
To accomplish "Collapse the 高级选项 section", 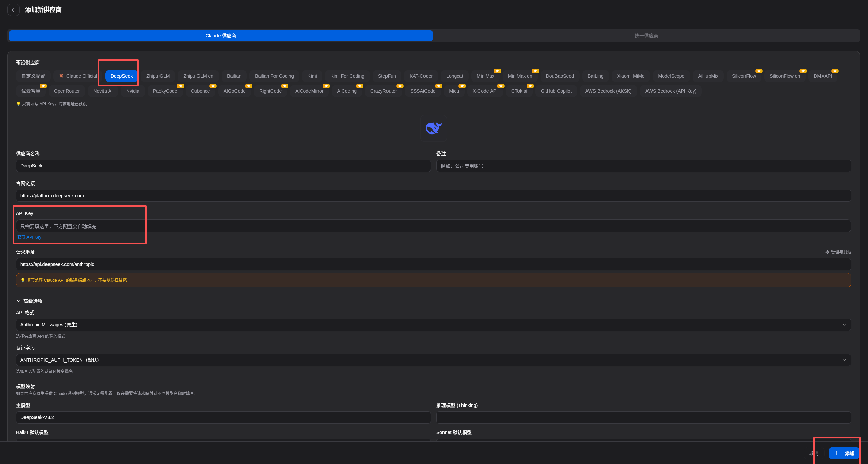I will [x=30, y=301].
